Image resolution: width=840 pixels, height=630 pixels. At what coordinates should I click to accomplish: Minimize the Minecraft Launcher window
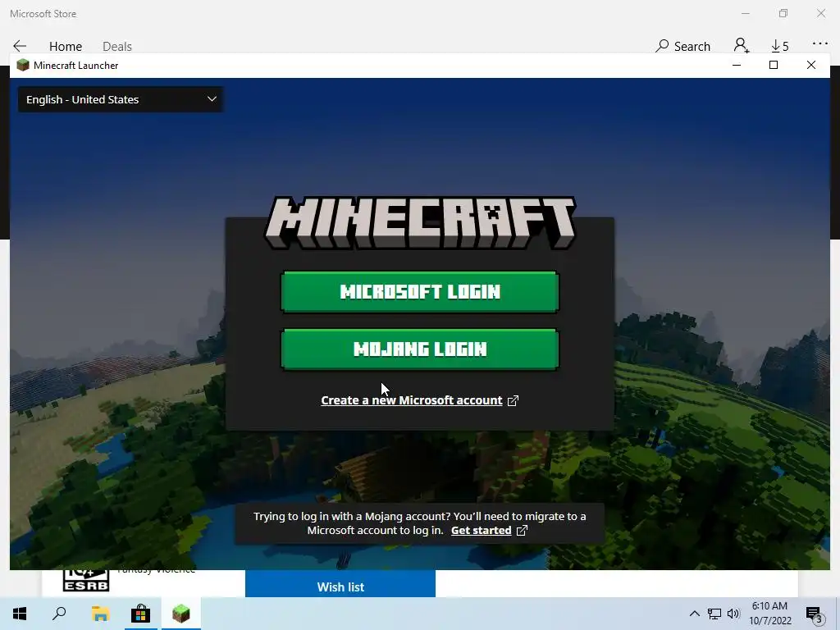(737, 66)
